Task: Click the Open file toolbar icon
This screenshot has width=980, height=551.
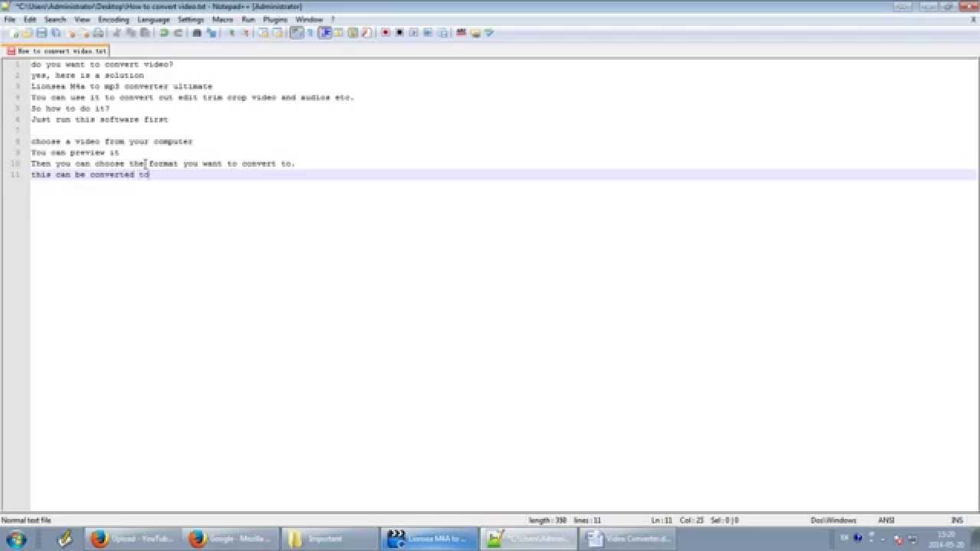Action: coord(28,33)
